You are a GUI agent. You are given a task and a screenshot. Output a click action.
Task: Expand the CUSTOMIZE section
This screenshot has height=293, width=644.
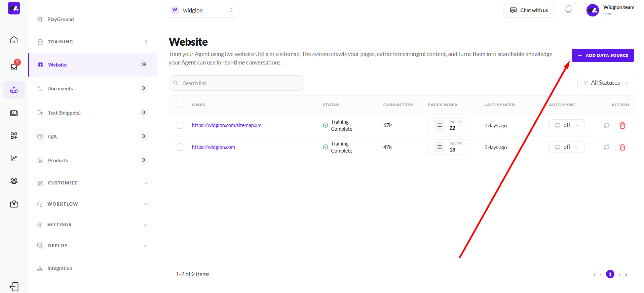[x=92, y=183]
